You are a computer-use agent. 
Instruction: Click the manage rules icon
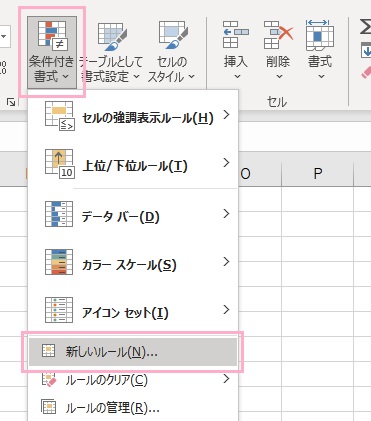tap(49, 407)
